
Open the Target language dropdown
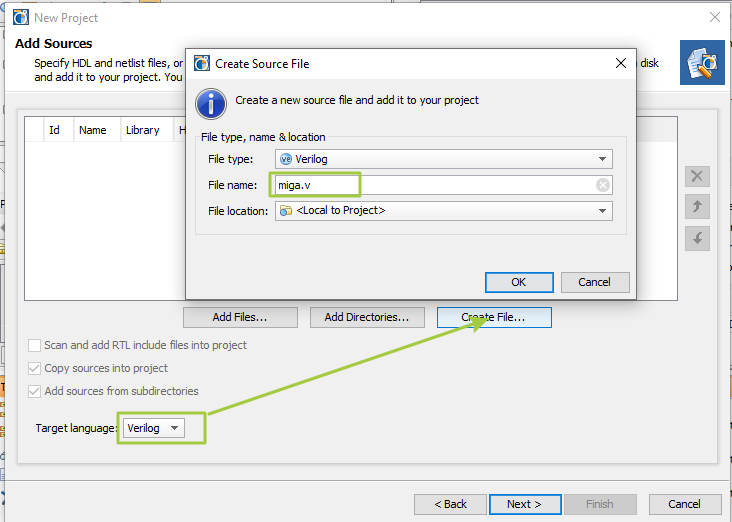pyautogui.click(x=154, y=428)
